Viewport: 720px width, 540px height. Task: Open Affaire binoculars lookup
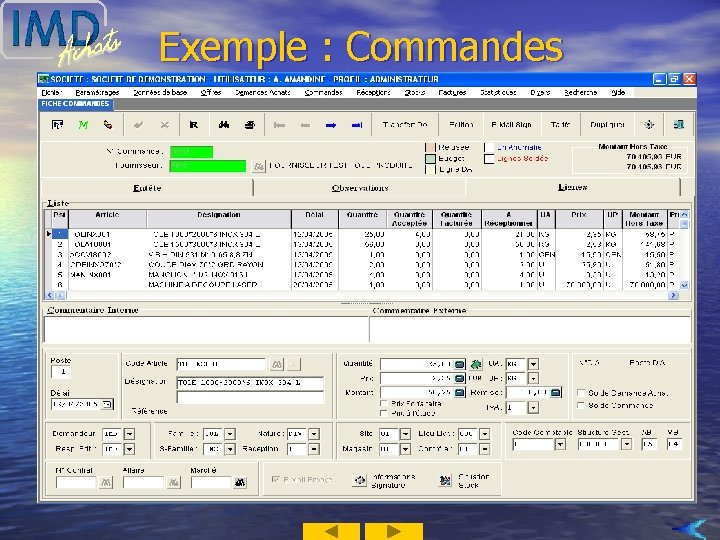coord(174,483)
